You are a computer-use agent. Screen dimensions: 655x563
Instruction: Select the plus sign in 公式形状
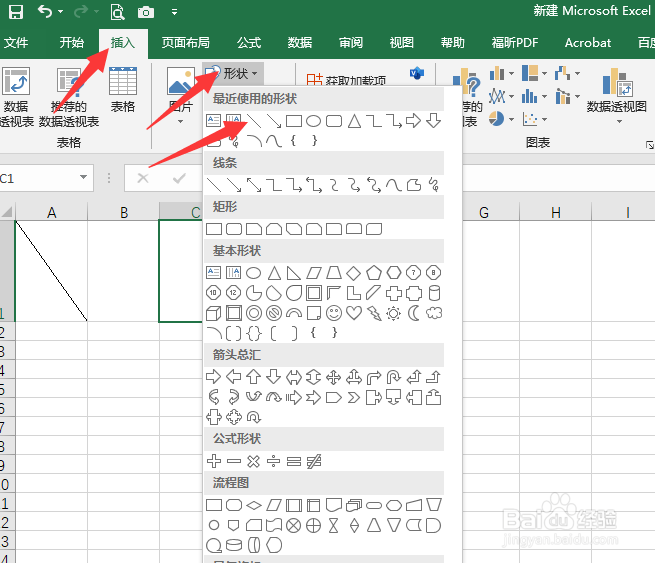click(x=214, y=461)
